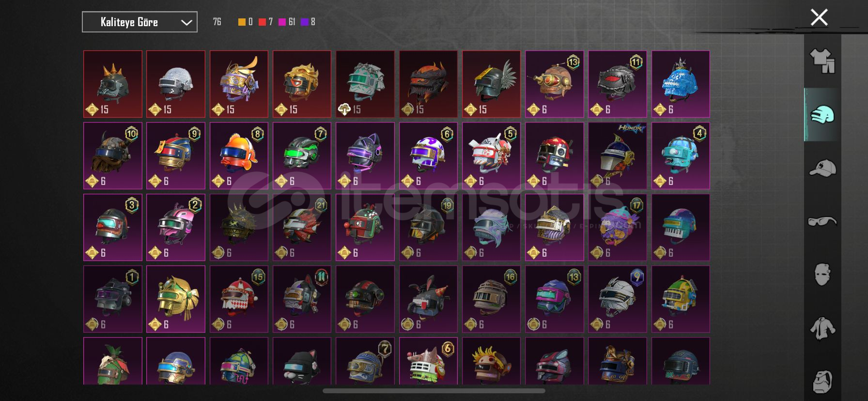868x401 pixels.
Task: Pick the gold pharaoh helmet
Action: (176, 299)
